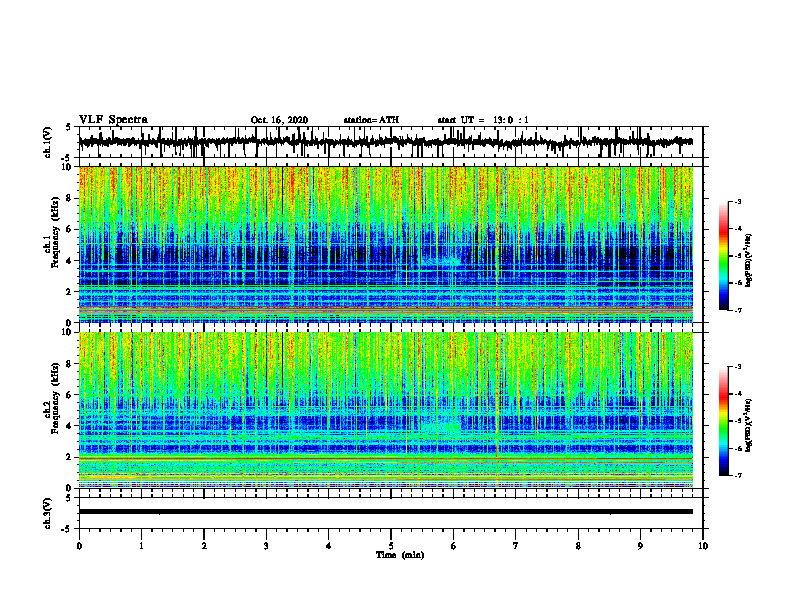
Task: Click time axis tick label "3"
Action: pos(266,546)
